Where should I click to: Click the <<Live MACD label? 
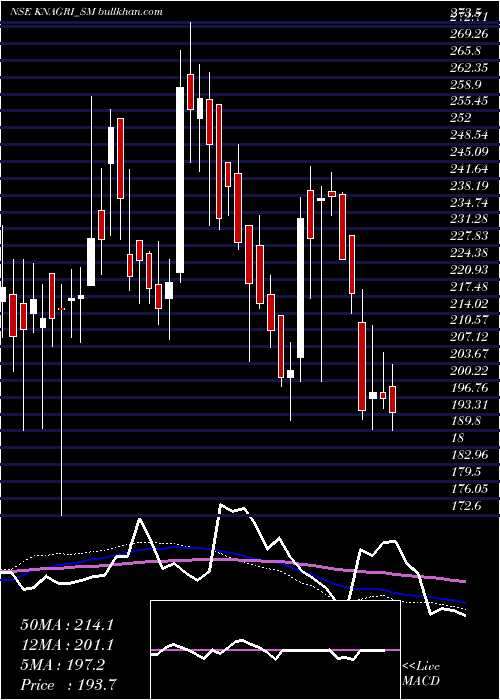pos(421,674)
